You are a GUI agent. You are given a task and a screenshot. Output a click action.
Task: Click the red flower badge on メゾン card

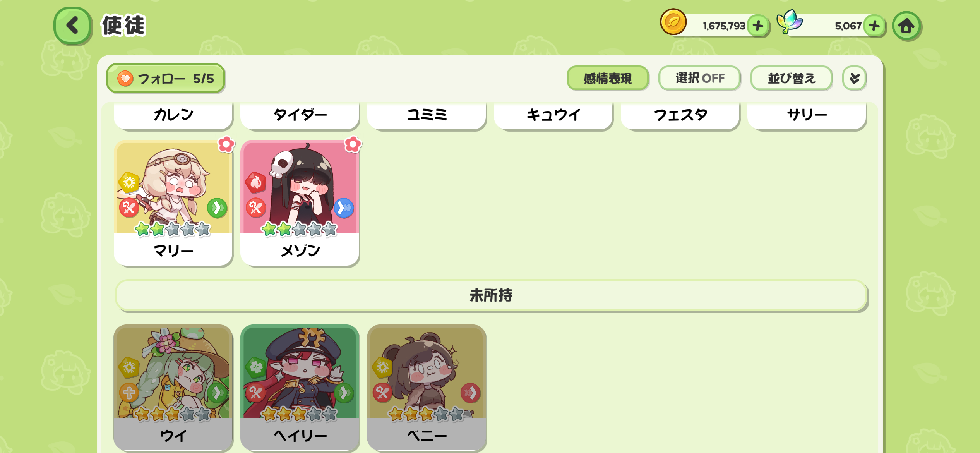[x=353, y=144]
